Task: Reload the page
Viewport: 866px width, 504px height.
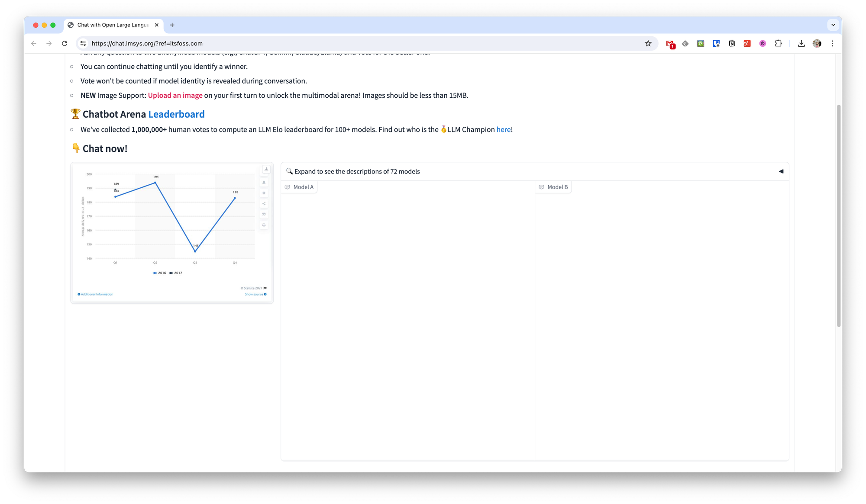Action: [x=65, y=44]
